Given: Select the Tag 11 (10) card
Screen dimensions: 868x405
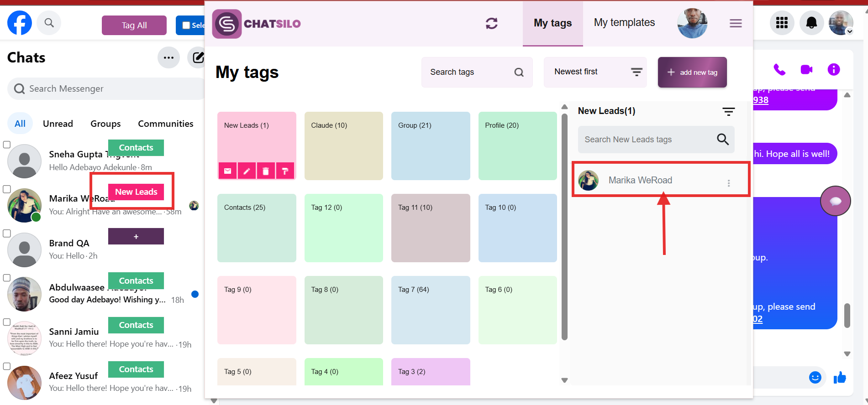Looking at the screenshot, I should (431, 228).
